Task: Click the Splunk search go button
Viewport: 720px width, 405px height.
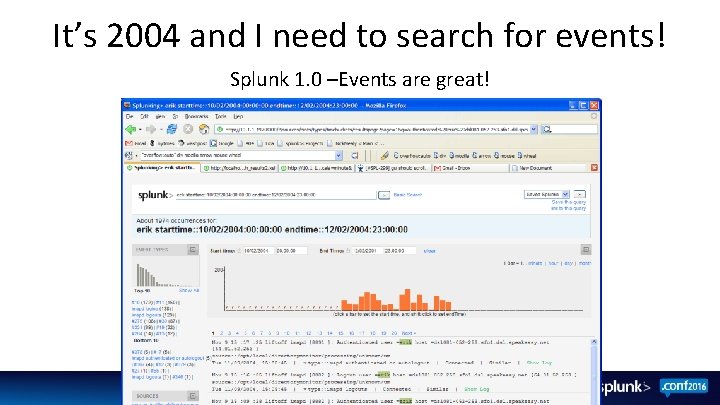Action: click(x=383, y=195)
